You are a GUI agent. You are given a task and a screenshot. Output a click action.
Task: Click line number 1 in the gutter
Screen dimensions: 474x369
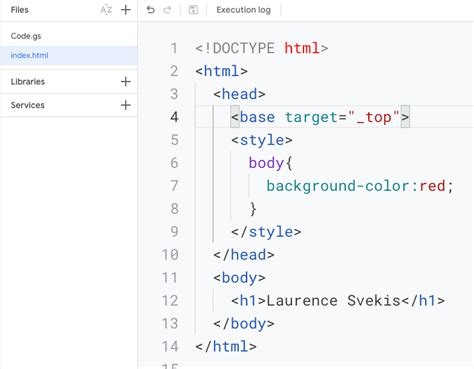point(174,48)
